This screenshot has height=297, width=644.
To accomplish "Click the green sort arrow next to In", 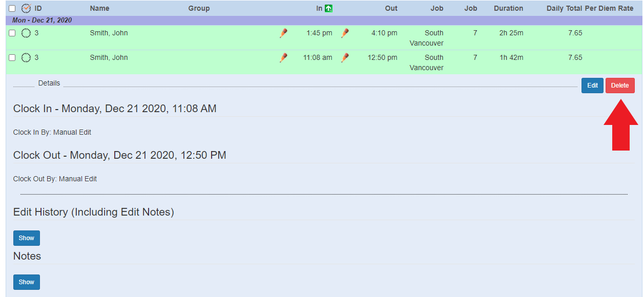I will pyautogui.click(x=329, y=8).
